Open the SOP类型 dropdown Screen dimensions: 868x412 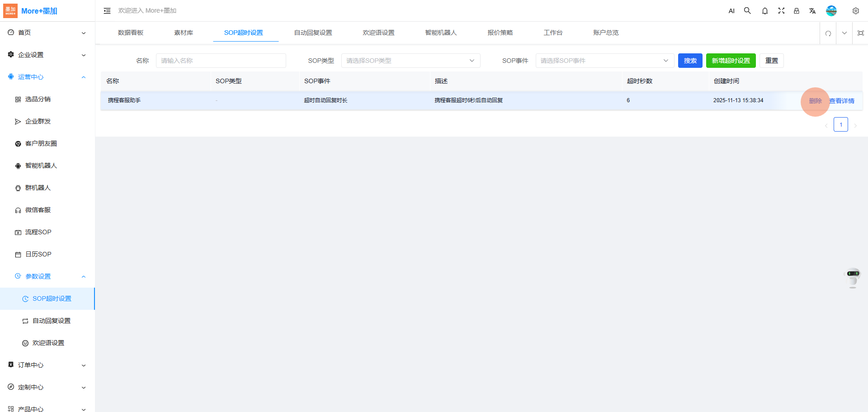click(410, 61)
